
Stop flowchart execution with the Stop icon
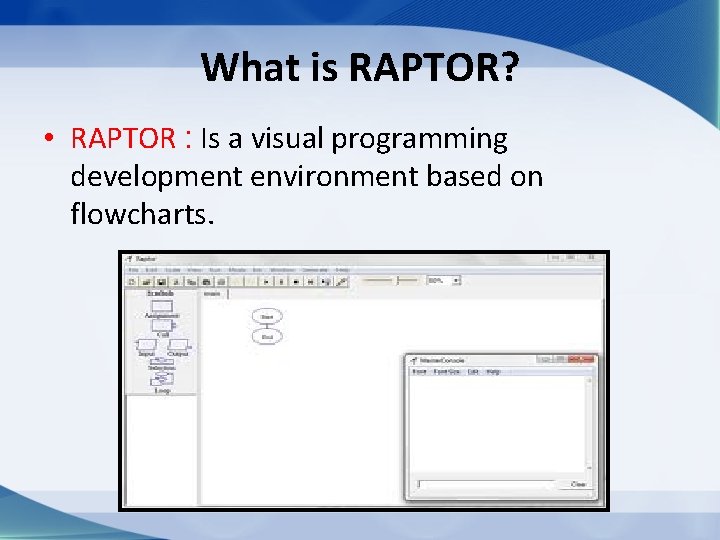coord(296,281)
